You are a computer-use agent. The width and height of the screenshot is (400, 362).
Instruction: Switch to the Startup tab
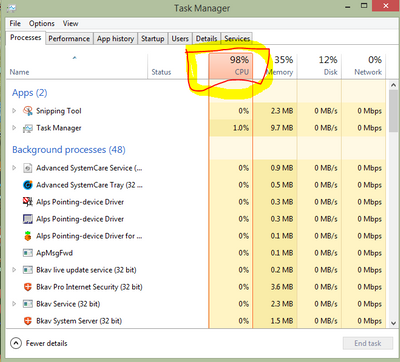153,39
